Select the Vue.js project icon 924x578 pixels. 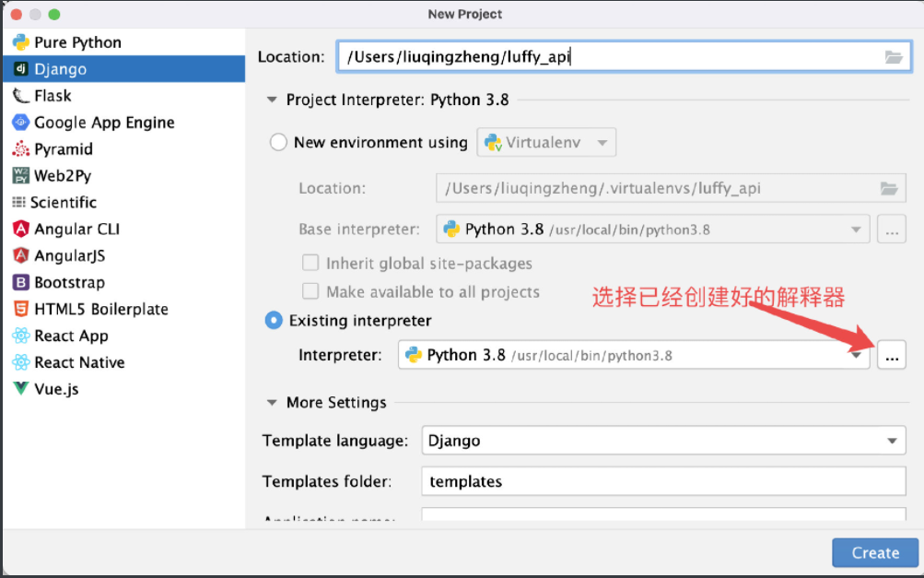tap(20, 389)
